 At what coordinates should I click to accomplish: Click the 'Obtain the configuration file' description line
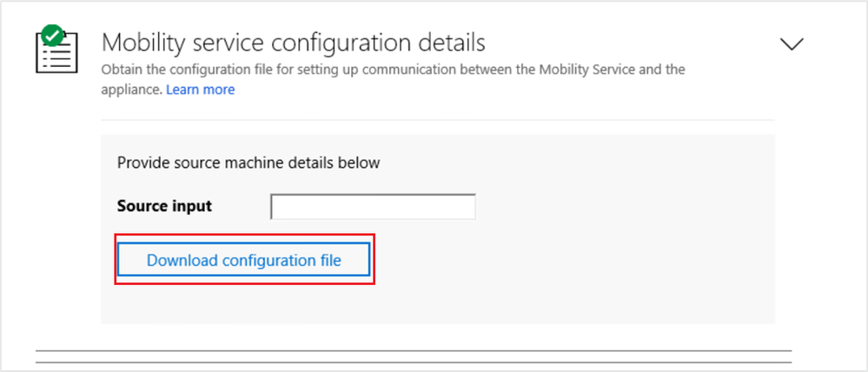point(393,70)
